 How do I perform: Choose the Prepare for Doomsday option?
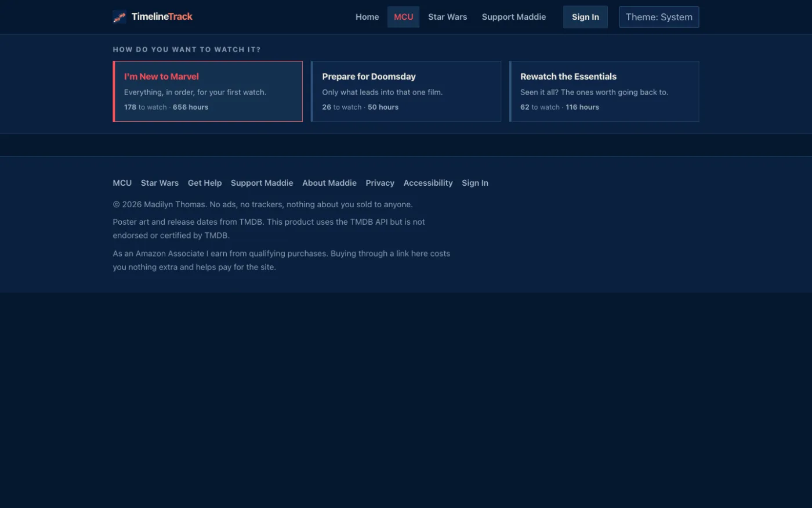click(x=406, y=91)
